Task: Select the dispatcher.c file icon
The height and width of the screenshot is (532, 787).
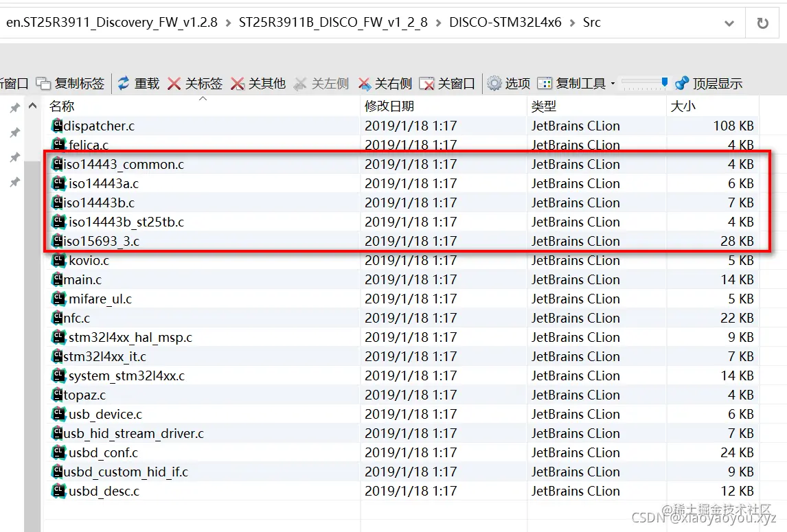Action: click(58, 126)
